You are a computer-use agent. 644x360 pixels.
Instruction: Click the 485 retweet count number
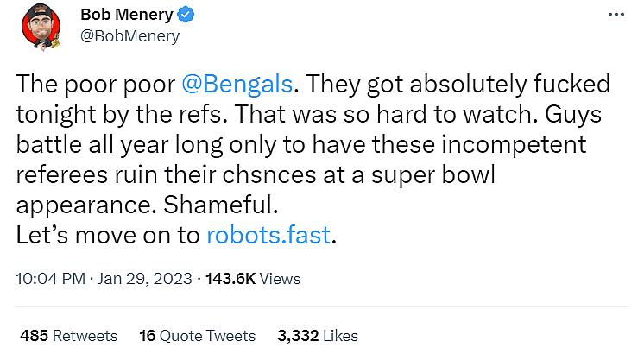[32, 335]
